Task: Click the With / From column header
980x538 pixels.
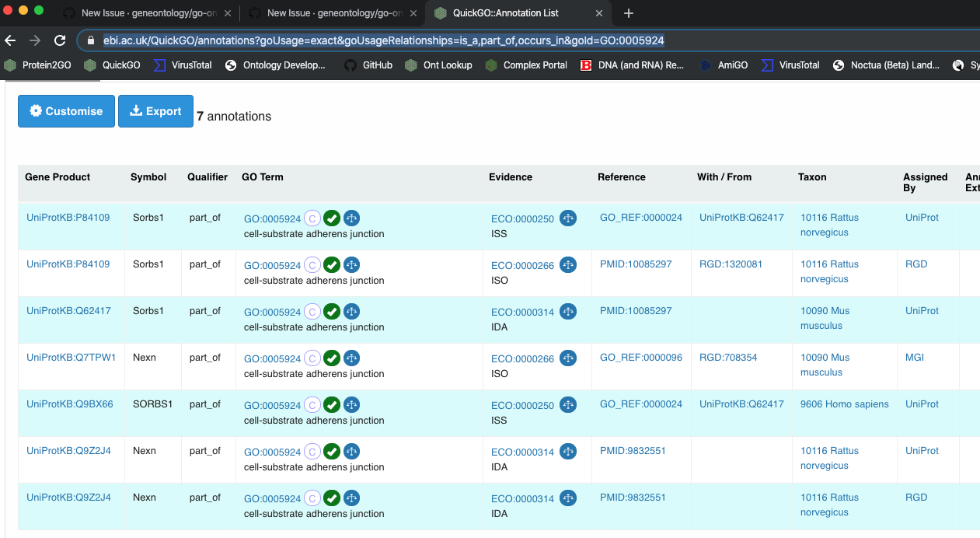Action: pos(724,177)
